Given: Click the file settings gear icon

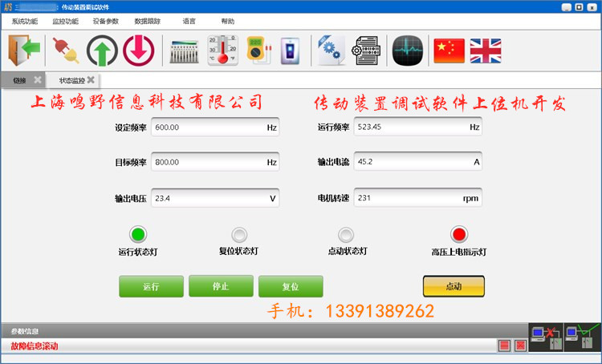Looking at the screenshot, I should [x=330, y=51].
